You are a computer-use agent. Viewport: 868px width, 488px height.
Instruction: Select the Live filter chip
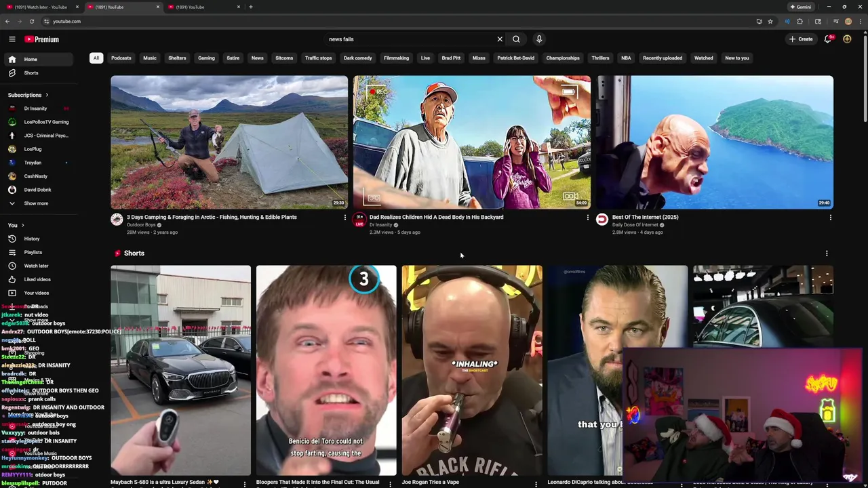[425, 58]
